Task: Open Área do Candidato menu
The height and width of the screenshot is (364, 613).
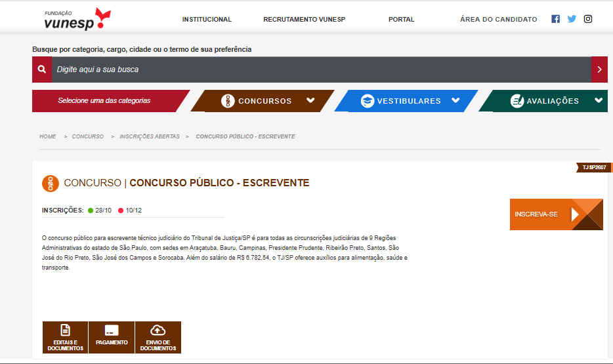Action: point(498,20)
